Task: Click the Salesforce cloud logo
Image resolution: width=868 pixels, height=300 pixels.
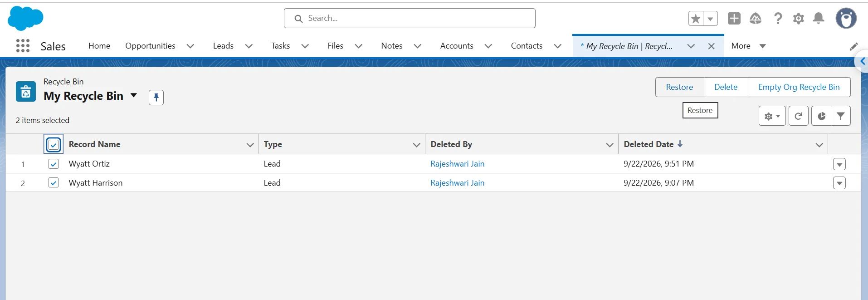Action: [x=25, y=19]
